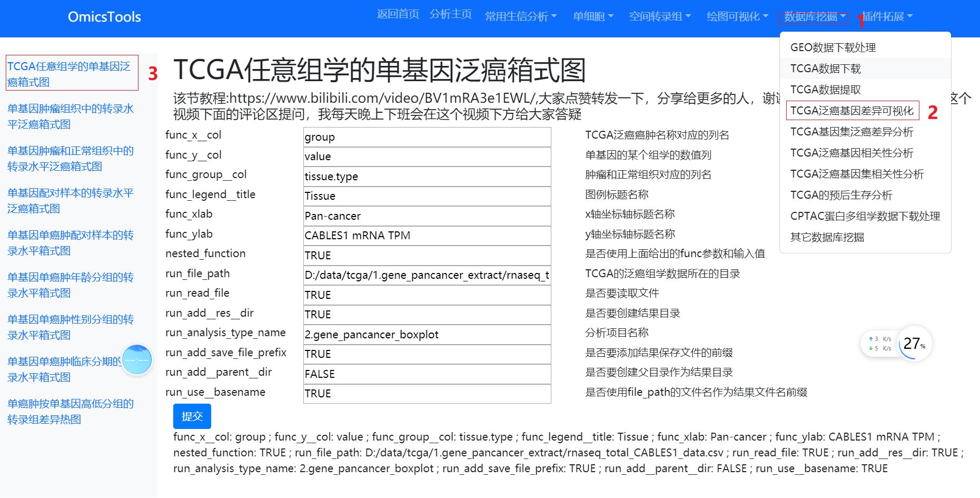
Task: Click the OmicsTools logo in the header
Action: pos(104,16)
